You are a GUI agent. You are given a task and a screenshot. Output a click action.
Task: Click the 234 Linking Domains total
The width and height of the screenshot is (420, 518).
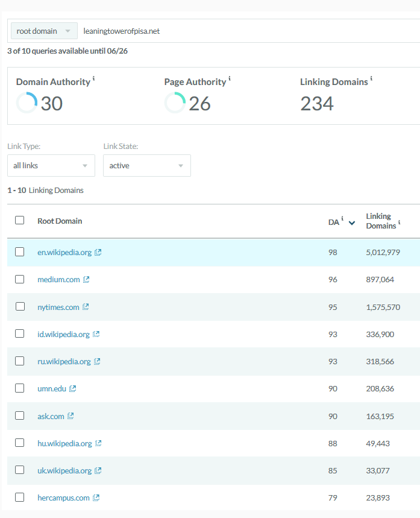(x=317, y=104)
